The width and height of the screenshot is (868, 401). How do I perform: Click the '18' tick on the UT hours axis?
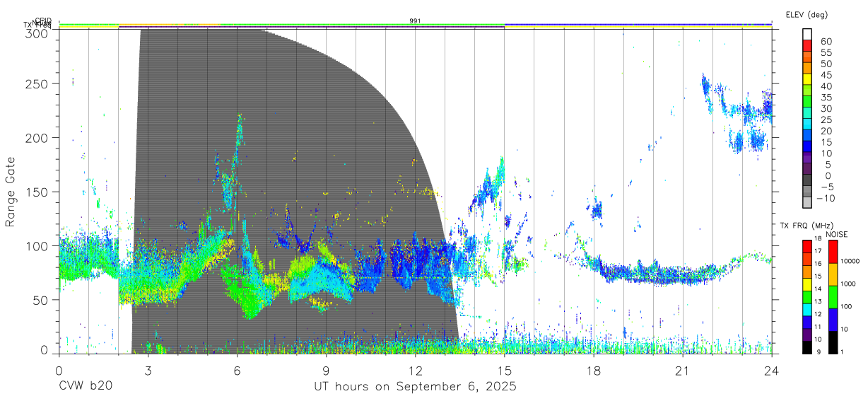click(593, 370)
